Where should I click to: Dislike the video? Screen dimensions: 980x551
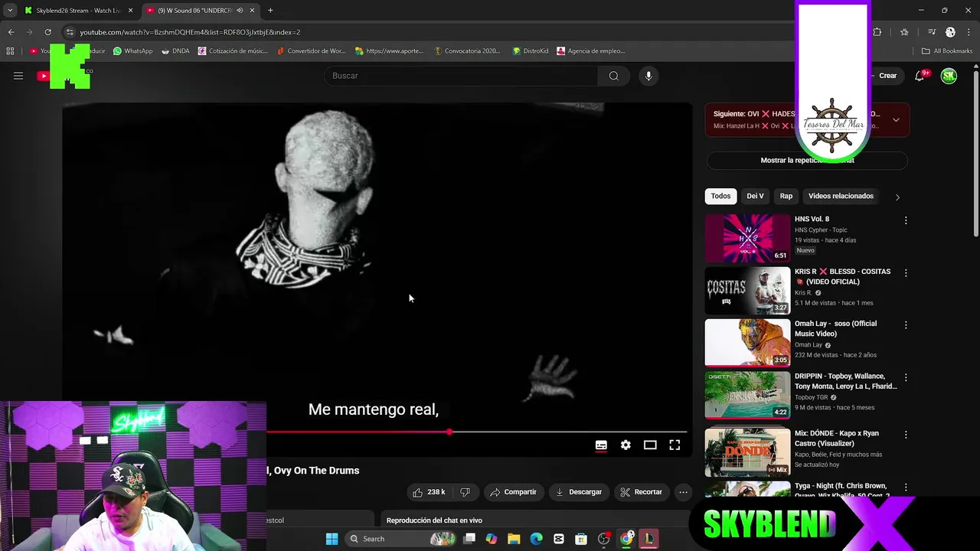[465, 492]
